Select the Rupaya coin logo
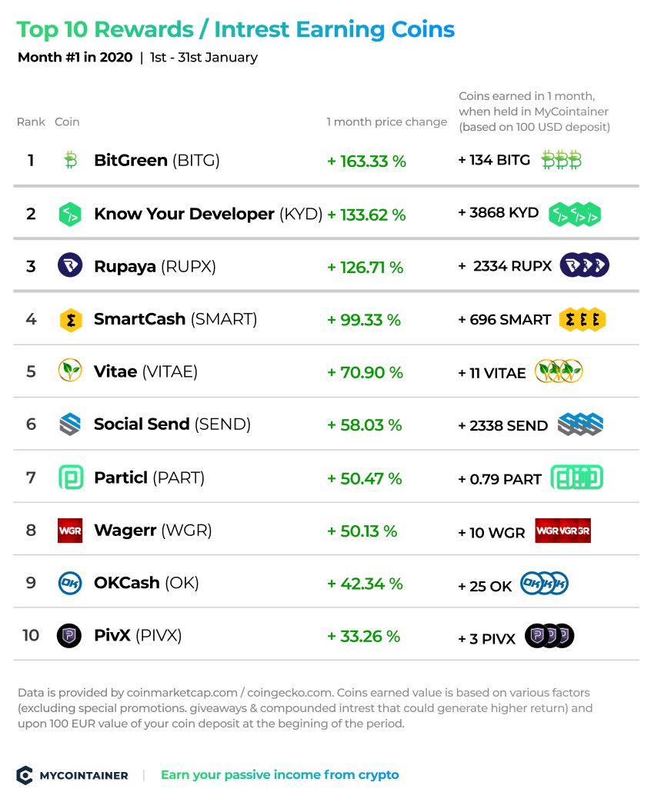This screenshot has width=661, height=812. (x=70, y=266)
